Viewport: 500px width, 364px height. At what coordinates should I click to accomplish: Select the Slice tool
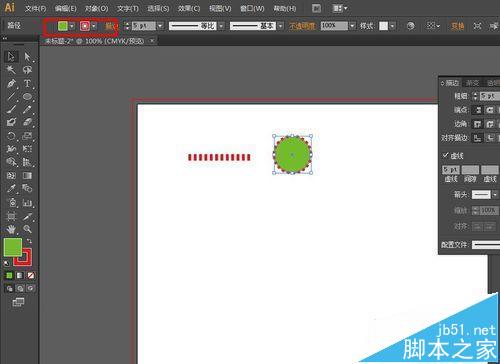tap(27, 216)
